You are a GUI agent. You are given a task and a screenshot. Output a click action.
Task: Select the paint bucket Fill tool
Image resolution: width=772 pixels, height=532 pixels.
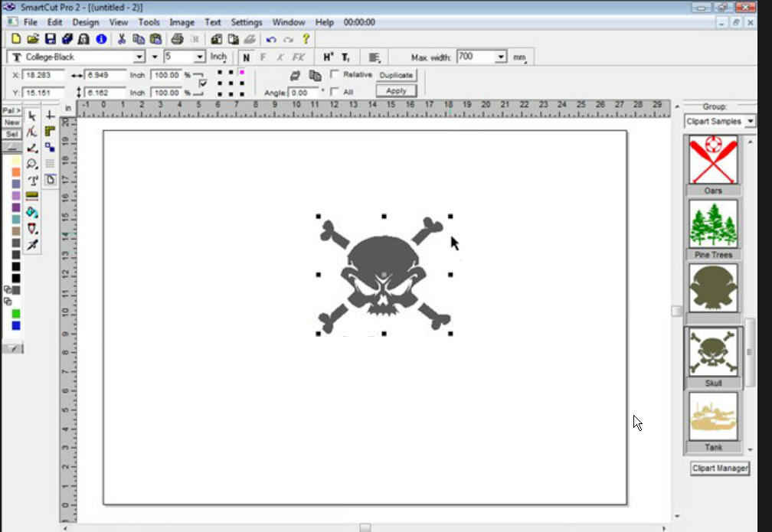click(x=32, y=212)
